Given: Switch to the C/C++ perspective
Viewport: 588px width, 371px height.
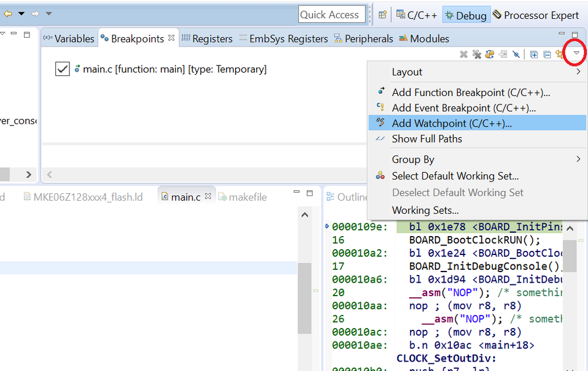Looking at the screenshot, I should tap(417, 15).
